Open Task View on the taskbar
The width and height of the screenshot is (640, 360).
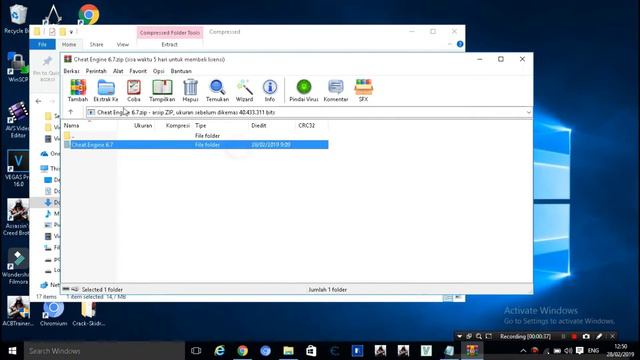coord(196,351)
